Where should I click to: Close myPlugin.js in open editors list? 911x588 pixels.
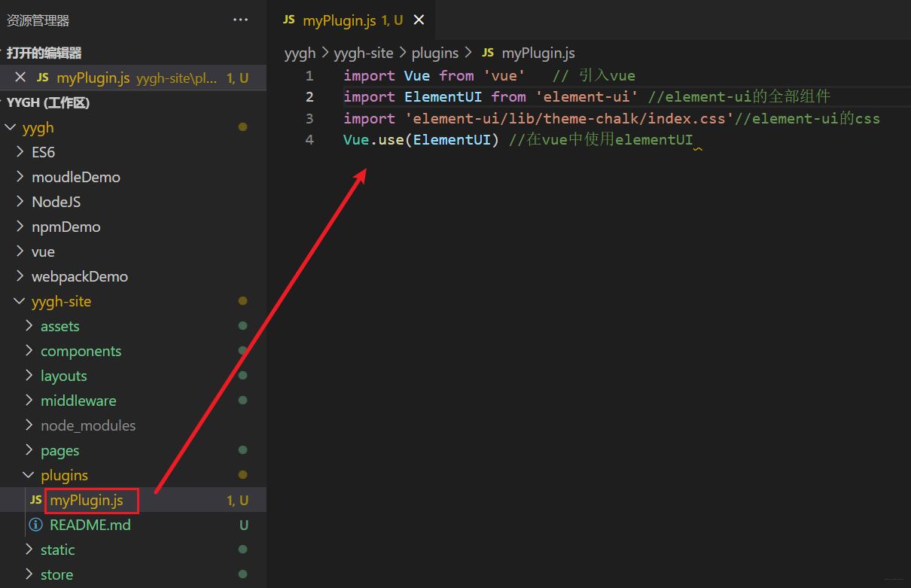(20, 78)
